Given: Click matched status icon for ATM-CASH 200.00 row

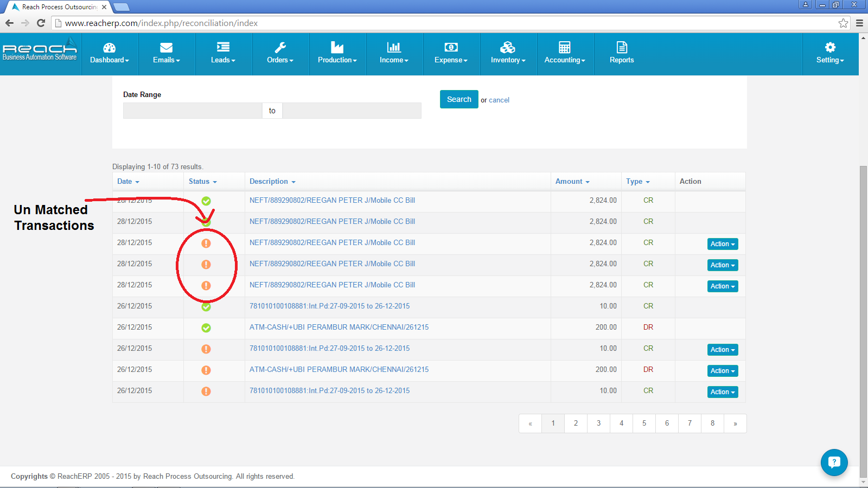Looking at the screenshot, I should (x=206, y=328).
